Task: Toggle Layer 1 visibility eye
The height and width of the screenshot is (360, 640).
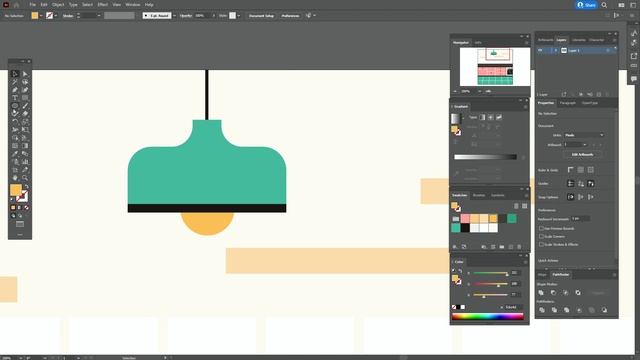Action: 540,50
